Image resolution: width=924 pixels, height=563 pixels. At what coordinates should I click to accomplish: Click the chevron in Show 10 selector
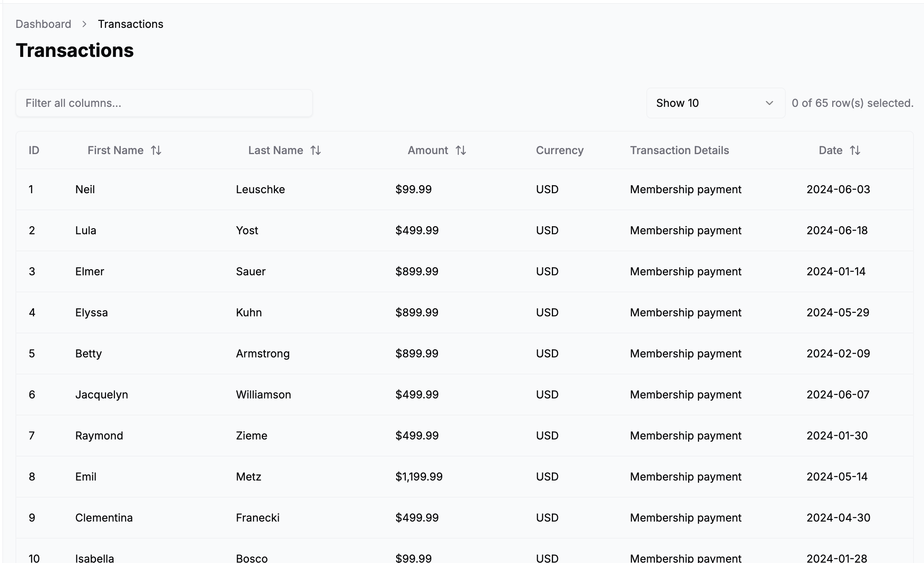(x=769, y=103)
